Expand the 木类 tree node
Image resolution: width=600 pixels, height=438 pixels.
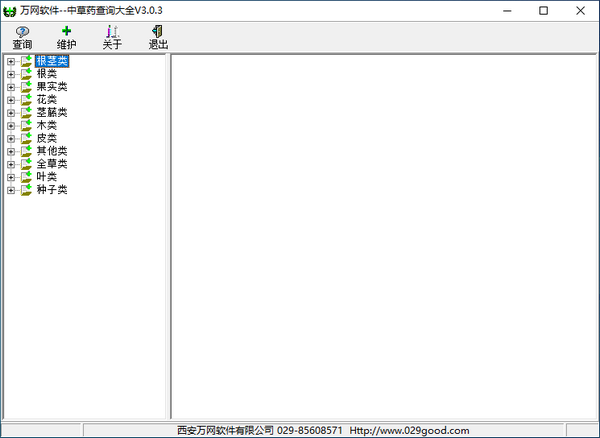pos(11,125)
